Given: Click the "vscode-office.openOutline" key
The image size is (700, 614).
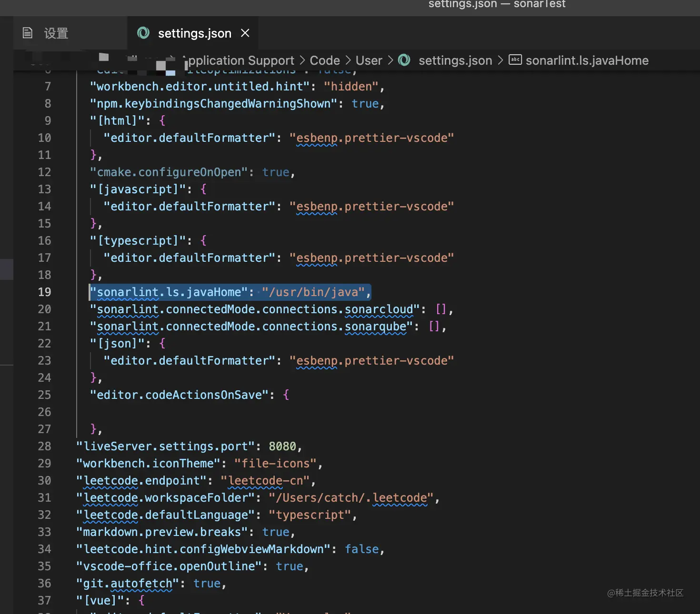Looking at the screenshot, I should tap(169, 566).
